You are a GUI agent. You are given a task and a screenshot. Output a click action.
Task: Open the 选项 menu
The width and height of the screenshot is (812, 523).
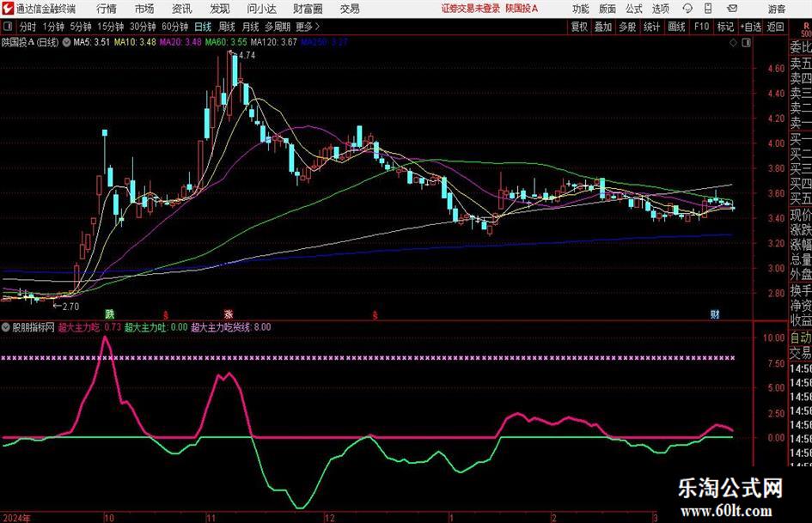coord(660,9)
